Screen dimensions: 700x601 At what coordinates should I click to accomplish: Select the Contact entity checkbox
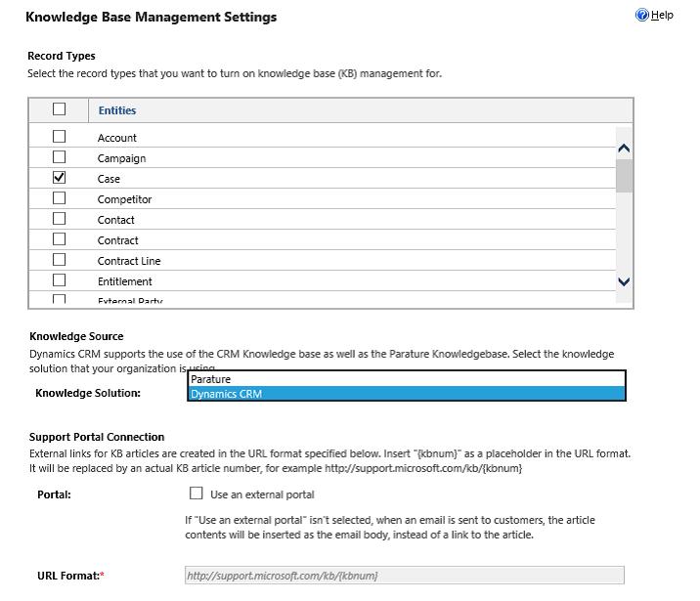(x=59, y=218)
